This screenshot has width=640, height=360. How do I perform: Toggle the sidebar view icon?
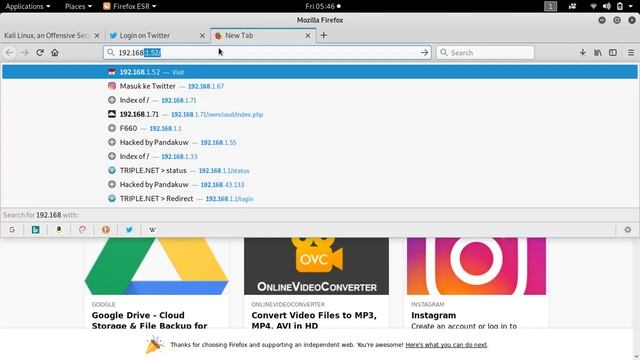coord(613,53)
